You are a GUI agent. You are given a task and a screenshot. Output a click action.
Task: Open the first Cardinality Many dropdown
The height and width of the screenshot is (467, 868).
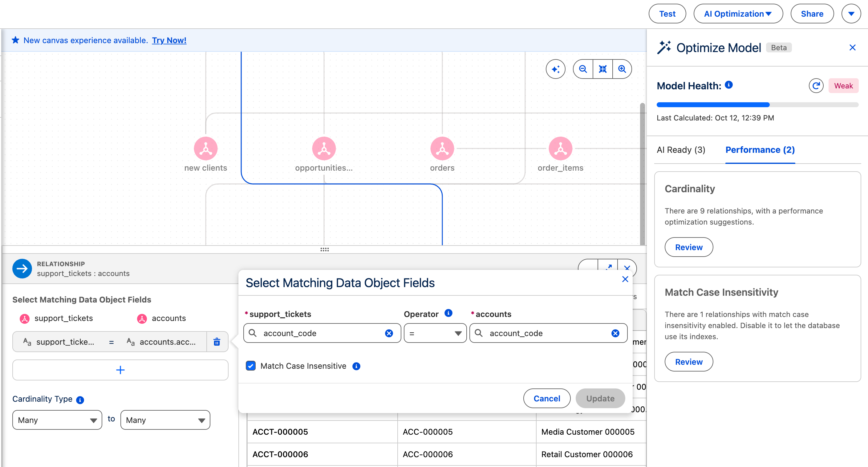tap(57, 420)
